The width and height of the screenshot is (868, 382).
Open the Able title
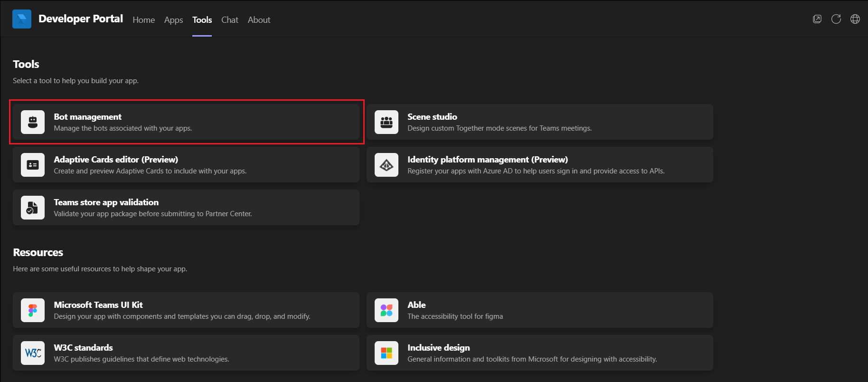(416, 305)
